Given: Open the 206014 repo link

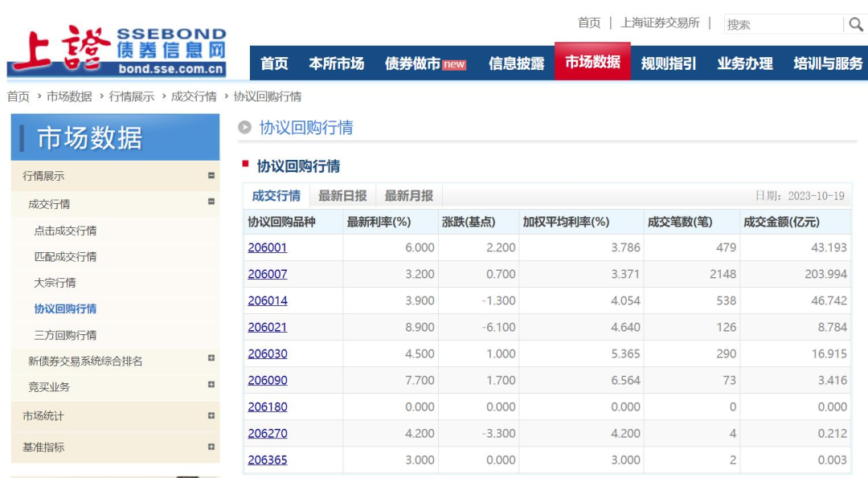Looking at the screenshot, I should (268, 300).
